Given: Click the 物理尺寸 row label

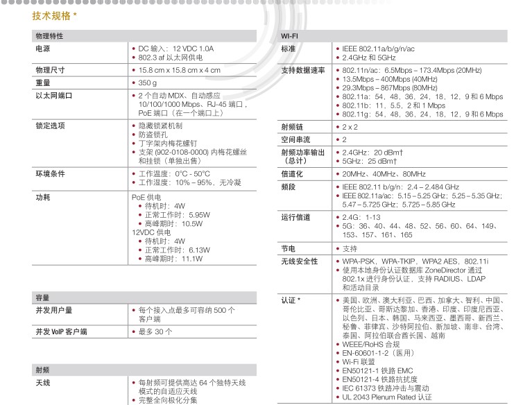Looking at the screenshot, I should [x=50, y=70].
